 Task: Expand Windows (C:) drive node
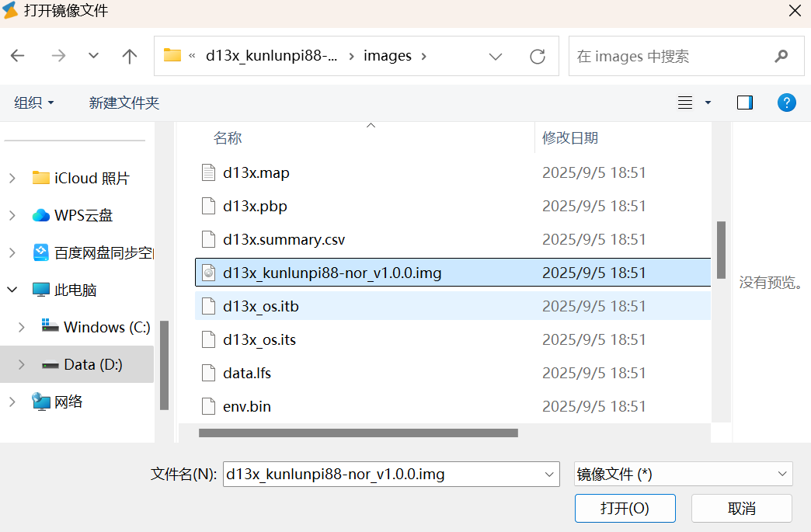click(21, 327)
